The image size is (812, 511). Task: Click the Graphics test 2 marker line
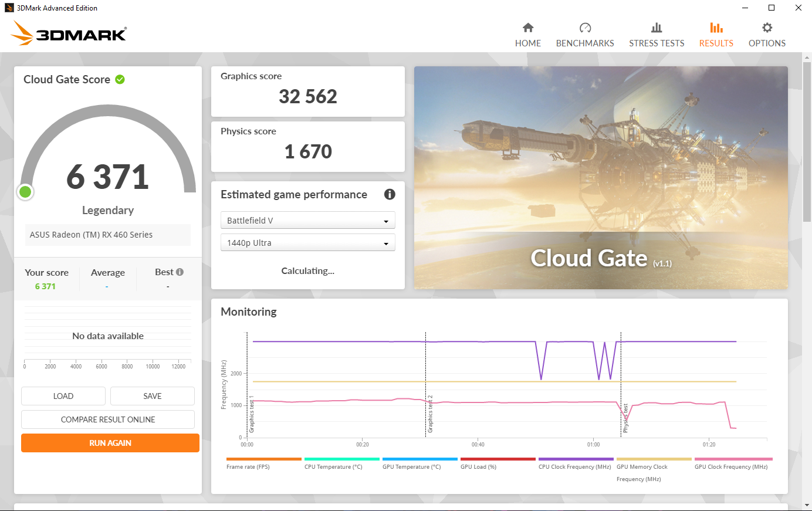[425, 384]
